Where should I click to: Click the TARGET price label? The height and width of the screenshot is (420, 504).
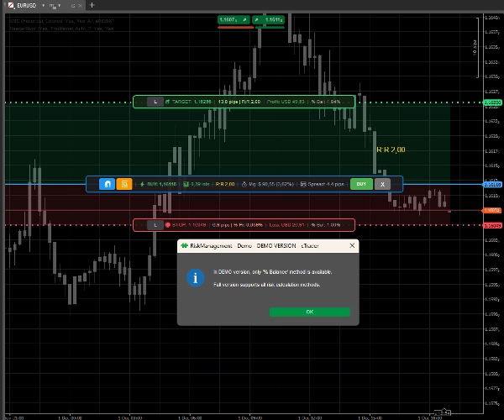[192, 102]
